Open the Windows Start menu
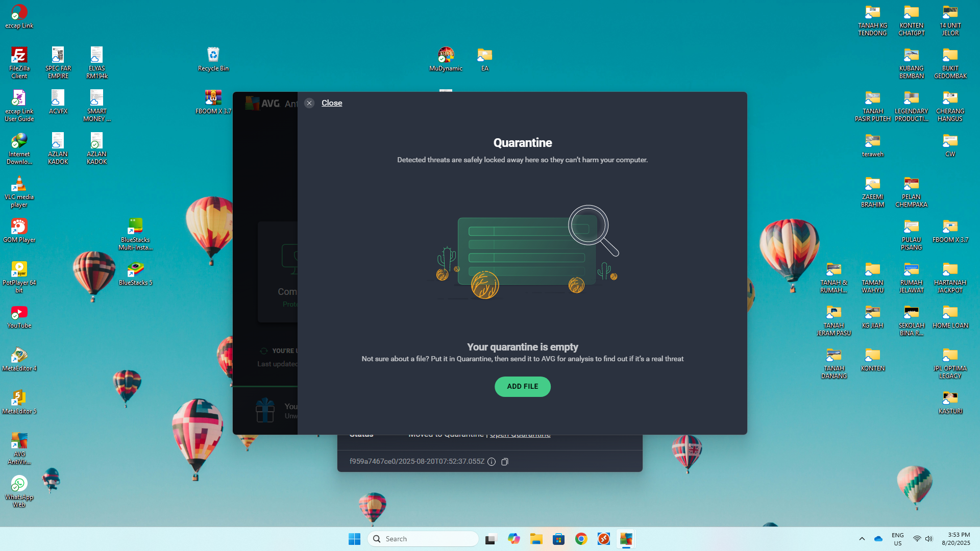Screen dimensions: 980x551 (x=354, y=539)
